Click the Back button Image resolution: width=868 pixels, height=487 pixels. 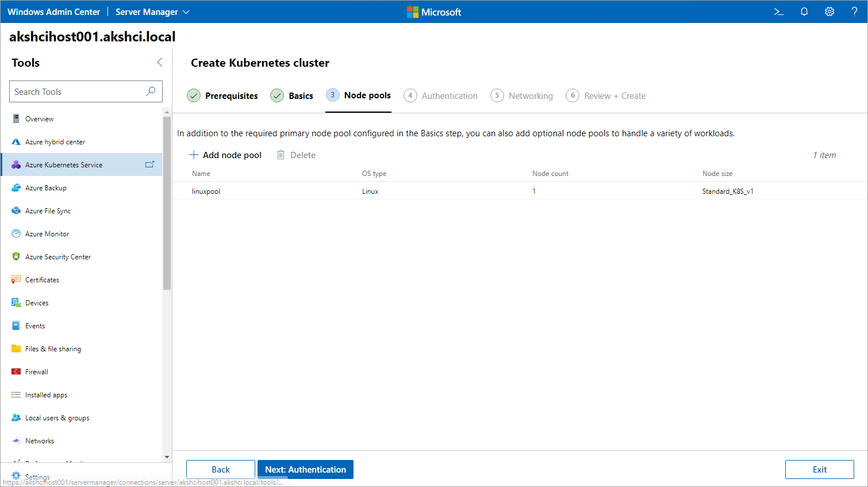(x=221, y=470)
